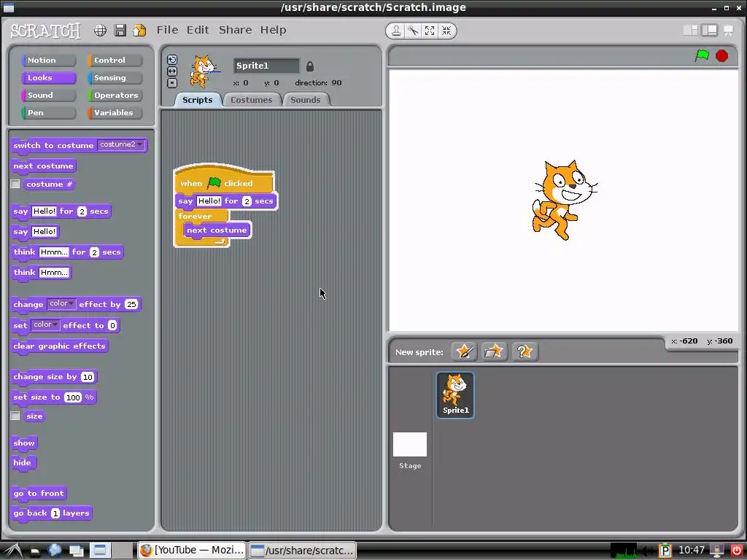The image size is (747, 560).
Task: Select the Looks block category
Action: click(x=49, y=77)
